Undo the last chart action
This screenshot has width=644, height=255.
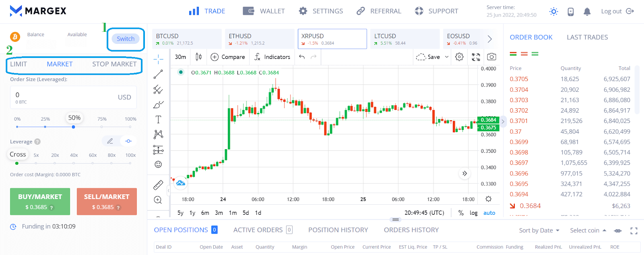coord(302,57)
